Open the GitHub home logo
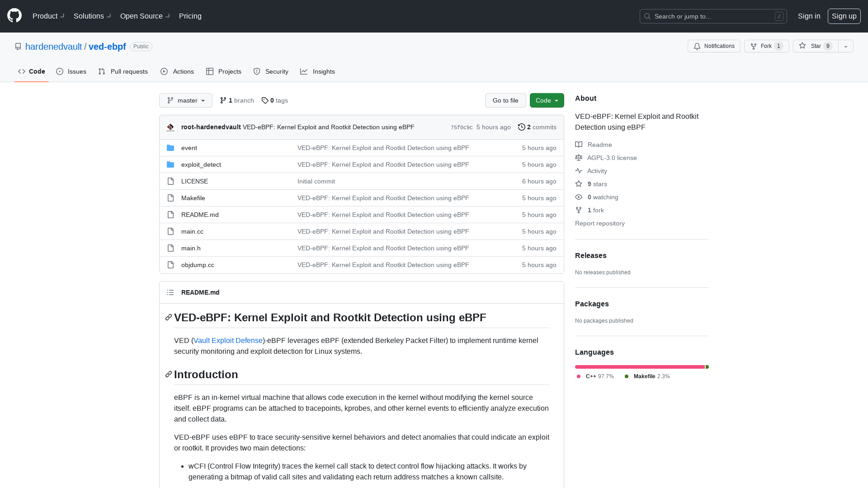Screen dimensions: 868x488 14,16
